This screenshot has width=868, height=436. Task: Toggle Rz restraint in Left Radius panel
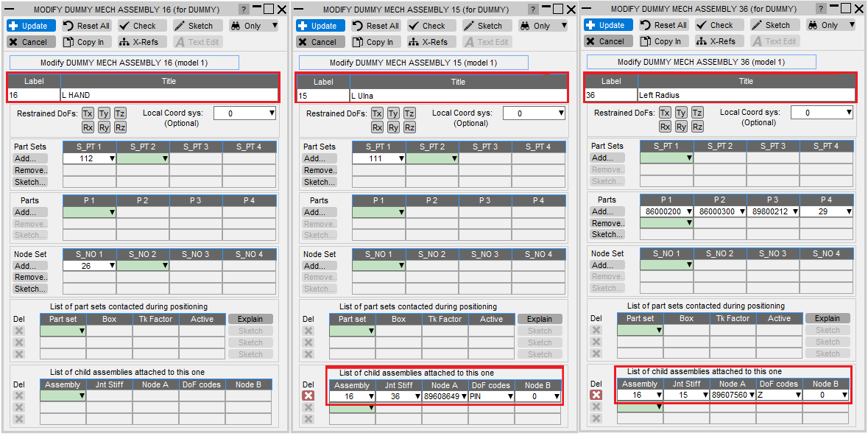coord(697,127)
